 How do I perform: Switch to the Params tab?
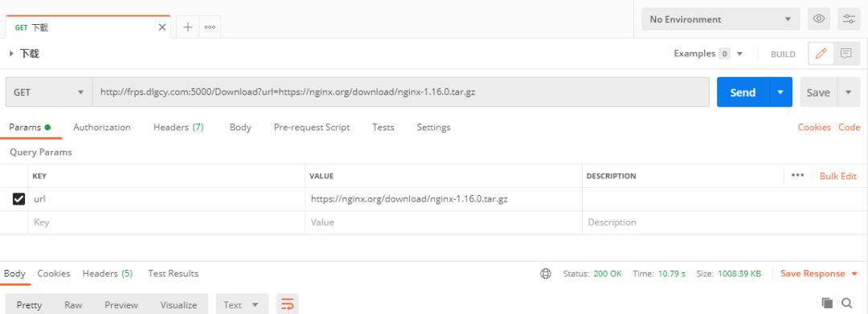pyautogui.click(x=30, y=127)
